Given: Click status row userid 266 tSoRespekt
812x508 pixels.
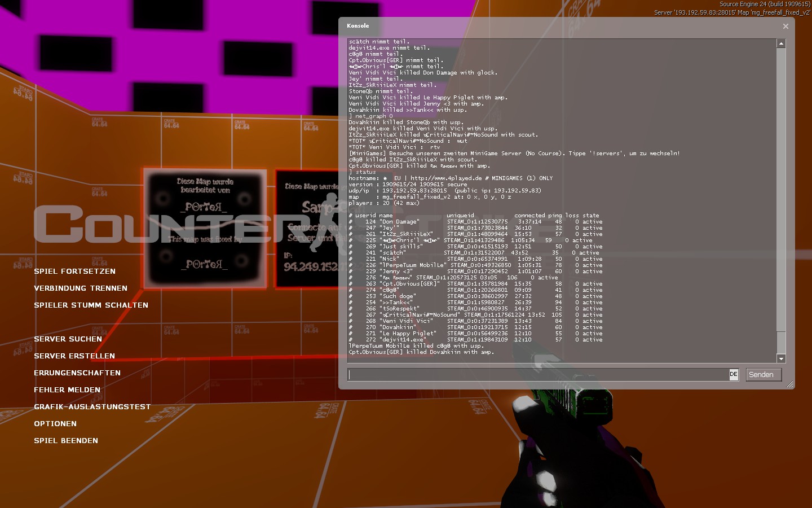Looking at the screenshot, I should point(475,309).
